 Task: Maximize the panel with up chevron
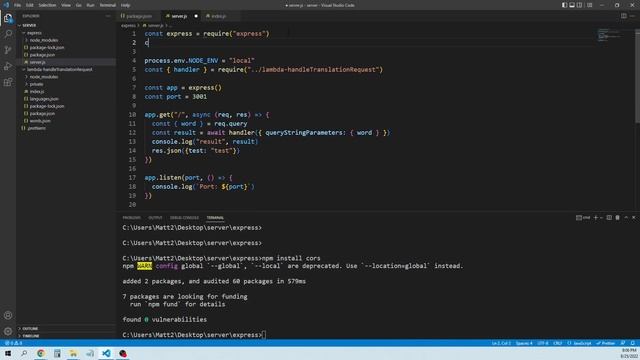[626, 218]
